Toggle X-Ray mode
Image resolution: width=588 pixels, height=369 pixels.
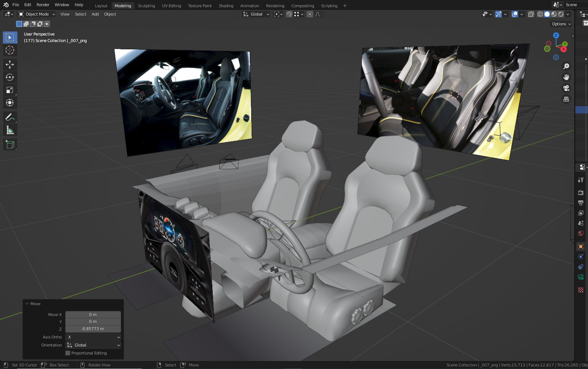531,14
